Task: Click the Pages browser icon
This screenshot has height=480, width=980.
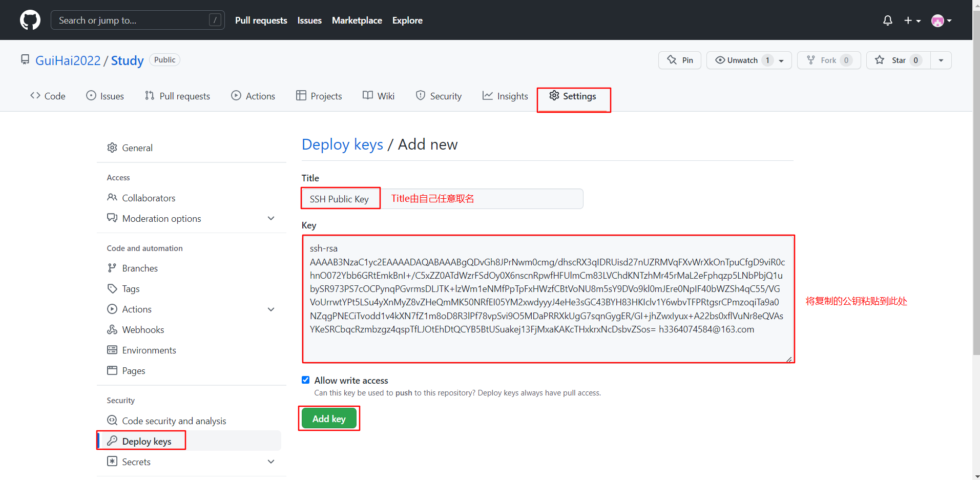Action: click(x=112, y=370)
